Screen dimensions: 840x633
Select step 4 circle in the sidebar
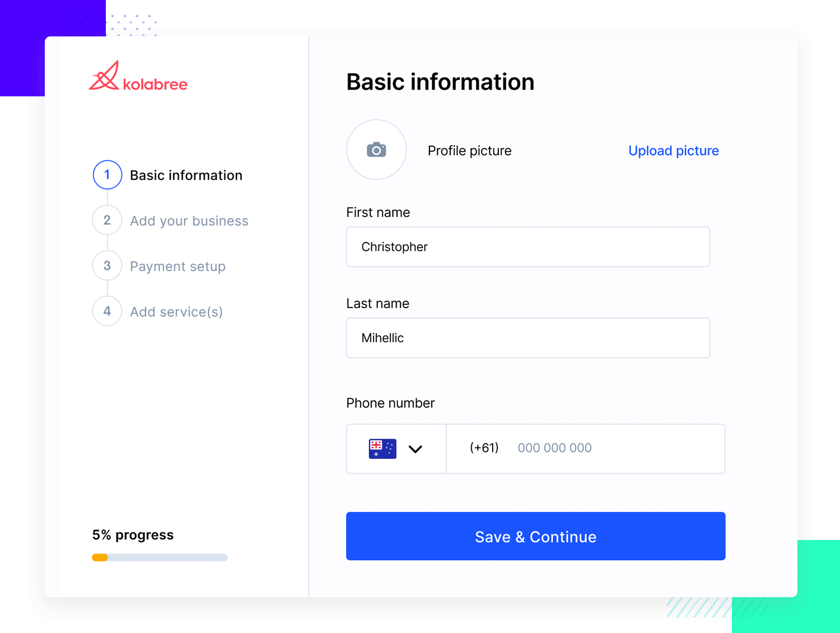[x=107, y=311]
